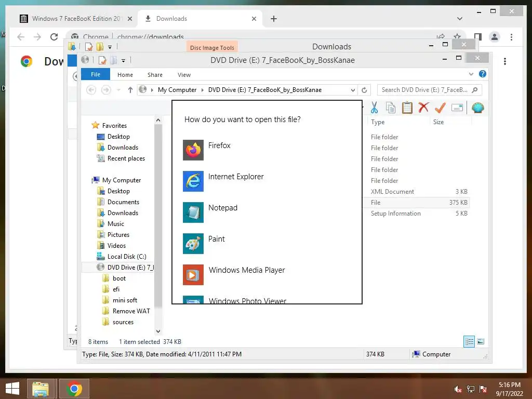This screenshot has width=532, height=399.
Task: Click the envelope E-mail toolbar icon
Action: click(x=457, y=108)
